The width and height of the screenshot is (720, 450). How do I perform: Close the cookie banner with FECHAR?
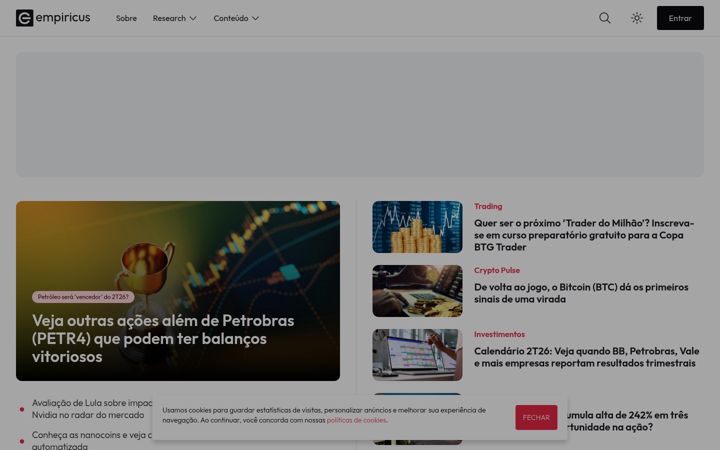(x=536, y=417)
